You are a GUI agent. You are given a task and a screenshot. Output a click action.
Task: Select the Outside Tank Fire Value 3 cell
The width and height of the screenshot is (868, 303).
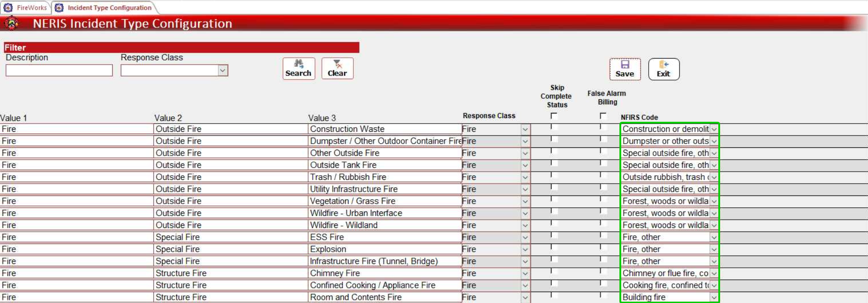point(385,165)
